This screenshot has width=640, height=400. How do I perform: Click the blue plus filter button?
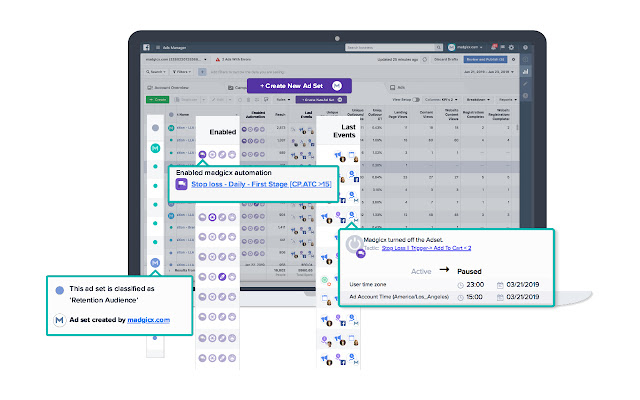coord(202,72)
